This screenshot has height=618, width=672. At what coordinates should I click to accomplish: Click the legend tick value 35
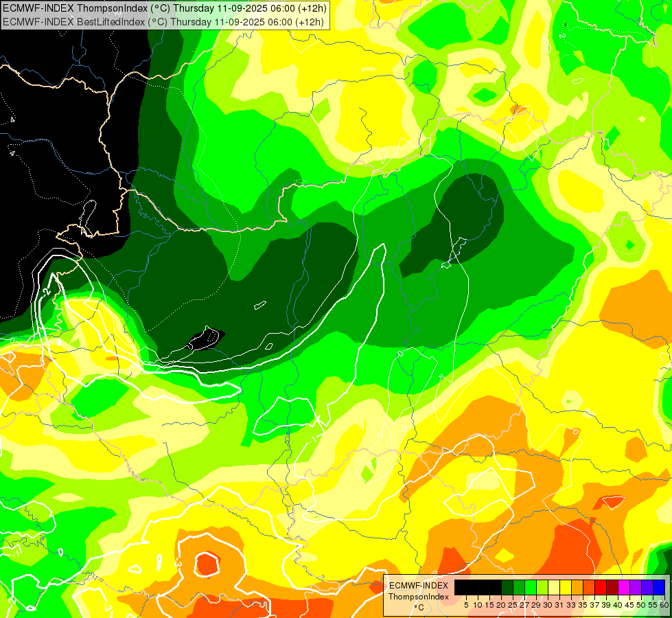tap(583, 605)
